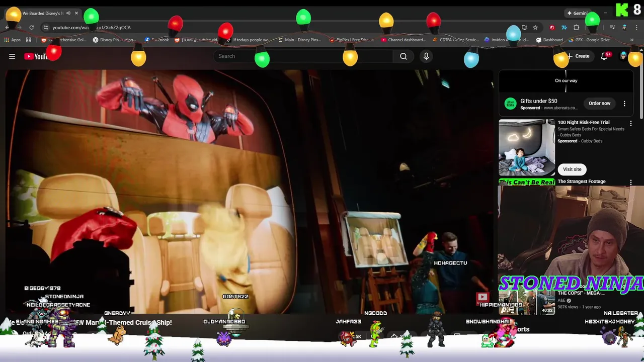Click the red circular extension icon
This screenshot has height=362, width=644.
click(x=552, y=28)
